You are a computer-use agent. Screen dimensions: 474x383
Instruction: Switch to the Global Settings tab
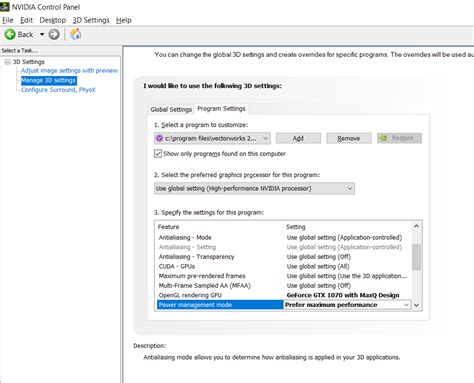[171, 109]
